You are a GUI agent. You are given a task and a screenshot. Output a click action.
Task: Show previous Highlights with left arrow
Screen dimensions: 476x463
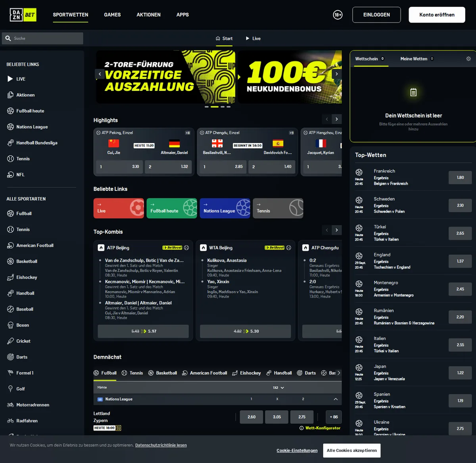click(327, 119)
